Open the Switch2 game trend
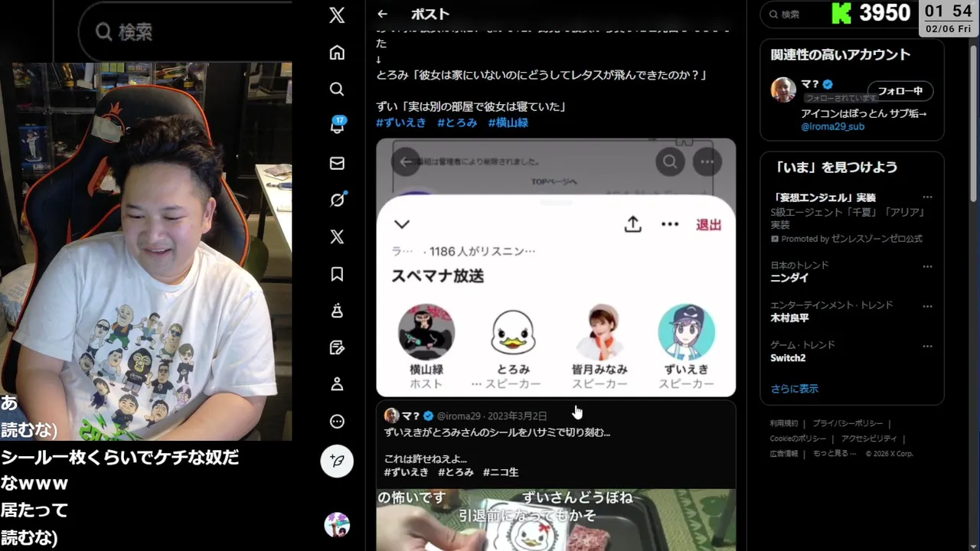Image resolution: width=980 pixels, height=551 pixels. (788, 358)
